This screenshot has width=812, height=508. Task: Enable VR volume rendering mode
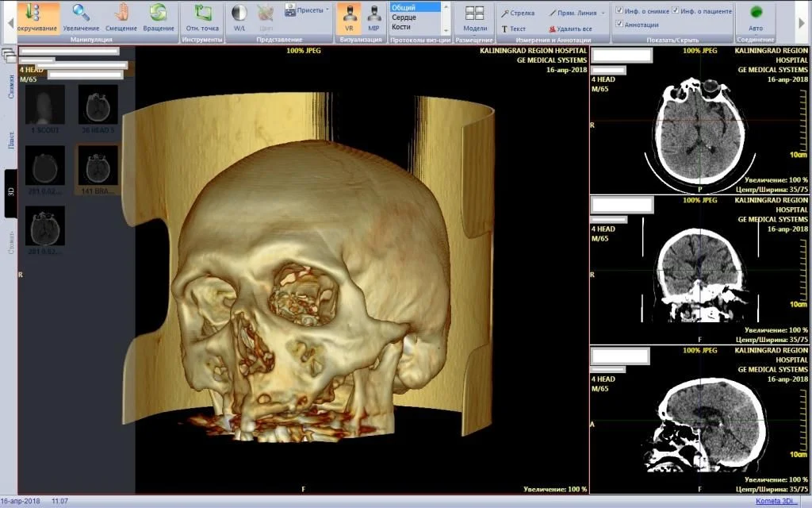pos(349,17)
